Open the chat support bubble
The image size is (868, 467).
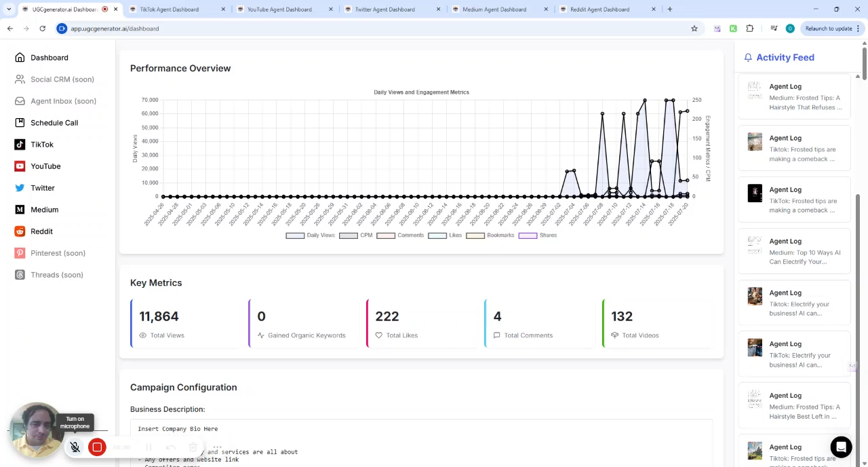click(841, 447)
